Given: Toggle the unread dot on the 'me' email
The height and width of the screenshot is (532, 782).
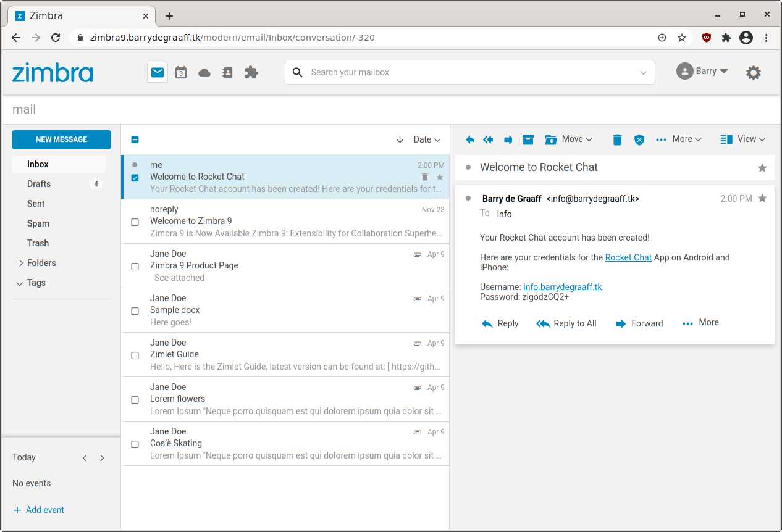Looking at the screenshot, I should pos(135,165).
